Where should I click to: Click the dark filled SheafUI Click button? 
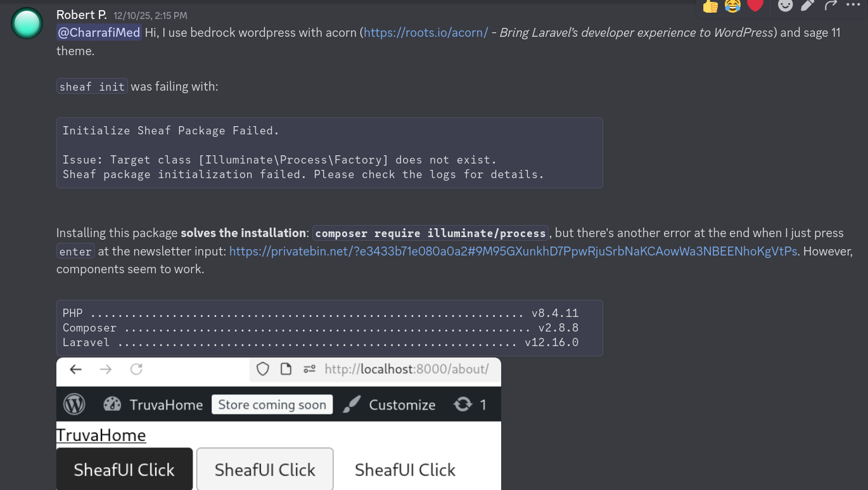click(x=124, y=469)
